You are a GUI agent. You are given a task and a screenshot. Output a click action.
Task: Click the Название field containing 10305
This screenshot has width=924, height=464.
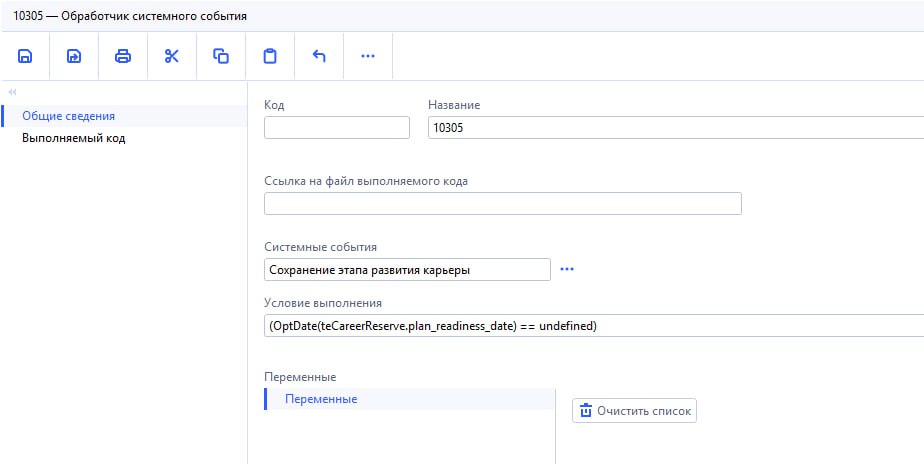675,128
